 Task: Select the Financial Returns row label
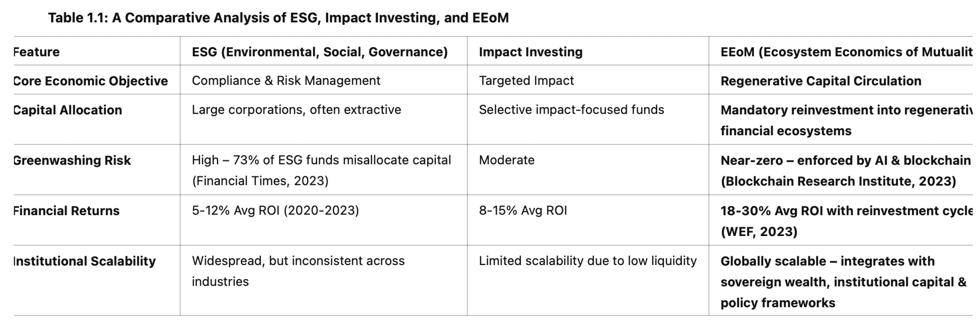[67, 211]
